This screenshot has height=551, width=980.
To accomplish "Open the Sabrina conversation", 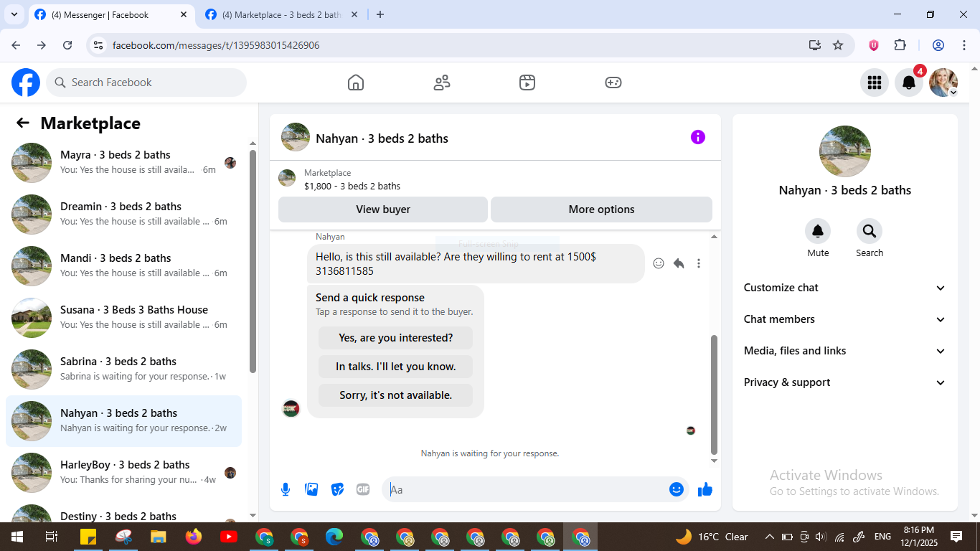I will [x=123, y=369].
